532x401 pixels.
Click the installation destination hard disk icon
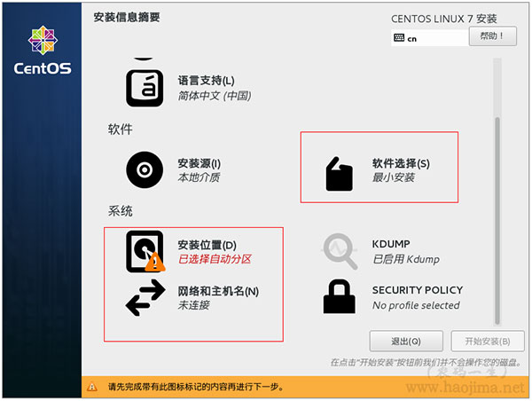coord(145,252)
